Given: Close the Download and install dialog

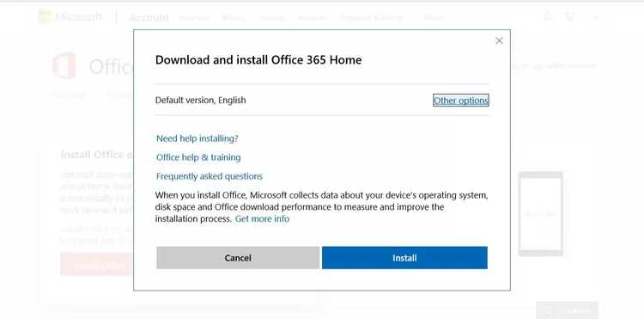Looking at the screenshot, I should tap(499, 40).
